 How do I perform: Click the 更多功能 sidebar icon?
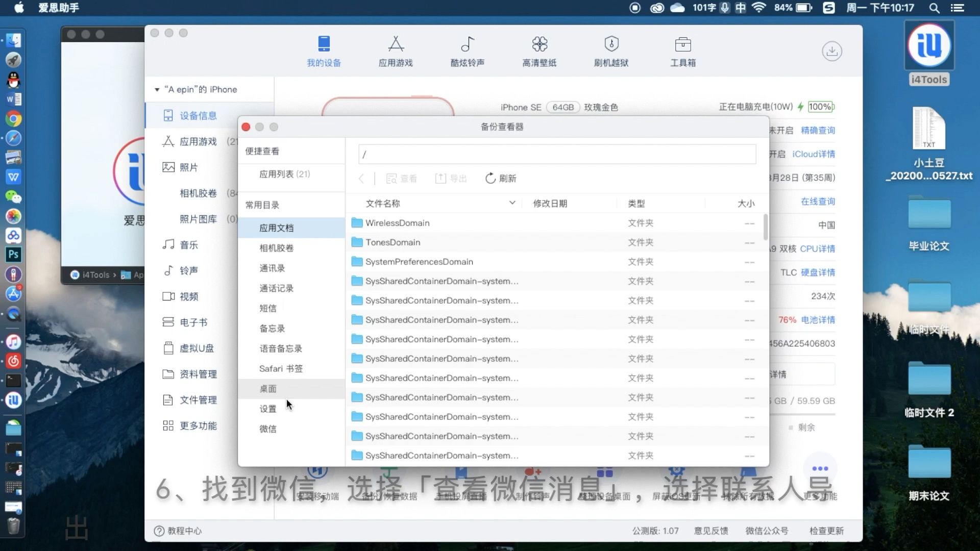point(168,425)
